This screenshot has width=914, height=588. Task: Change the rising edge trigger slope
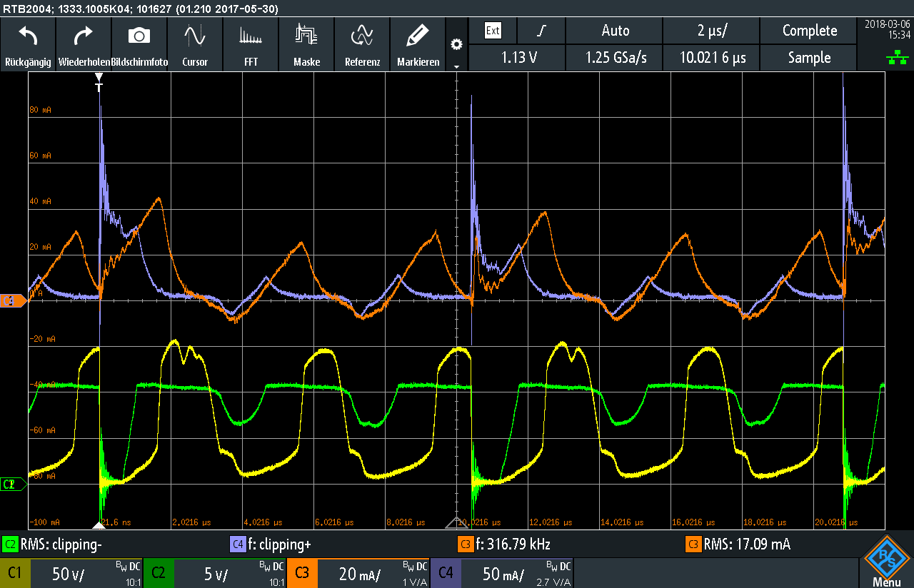coord(541,31)
